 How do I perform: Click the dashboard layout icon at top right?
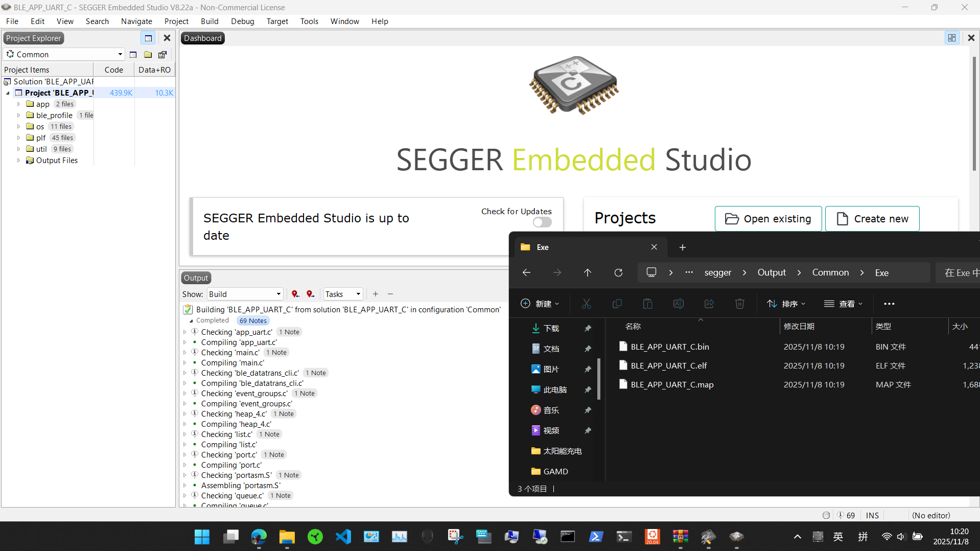tap(951, 38)
